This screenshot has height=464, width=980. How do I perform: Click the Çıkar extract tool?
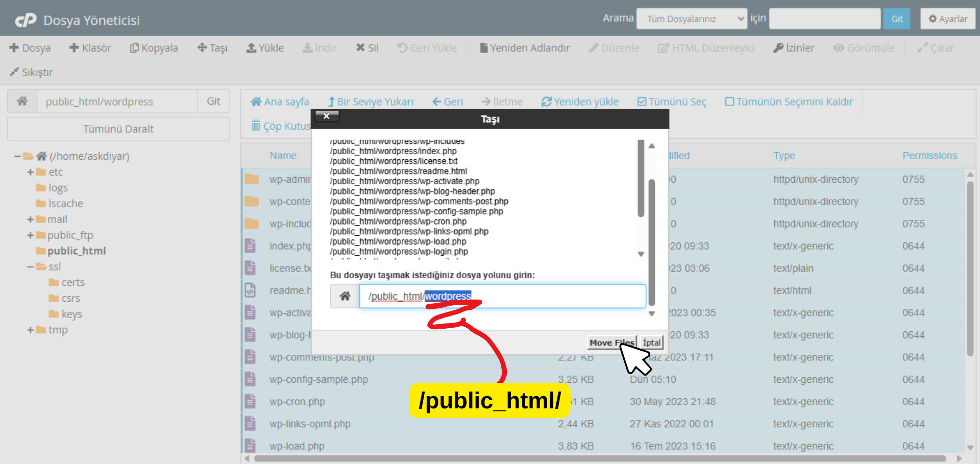[x=936, y=48]
